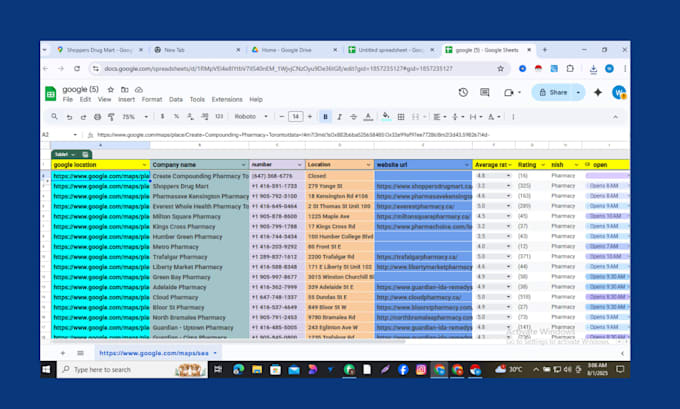The image size is (680, 409).
Task: Open the Google account avatar
Action: pos(619,92)
